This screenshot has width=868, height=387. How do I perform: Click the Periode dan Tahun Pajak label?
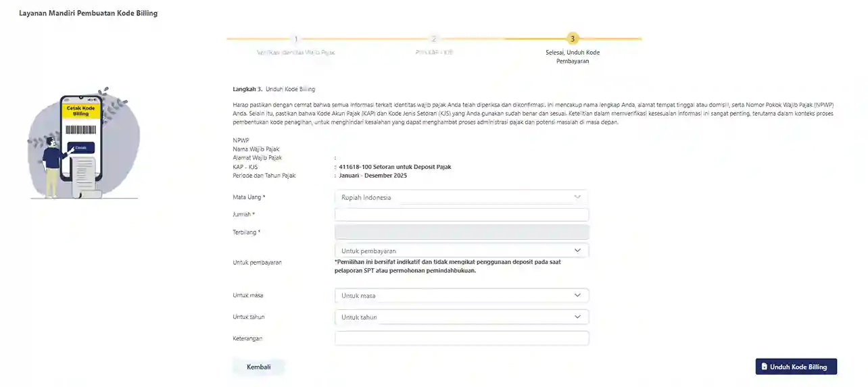click(x=264, y=176)
